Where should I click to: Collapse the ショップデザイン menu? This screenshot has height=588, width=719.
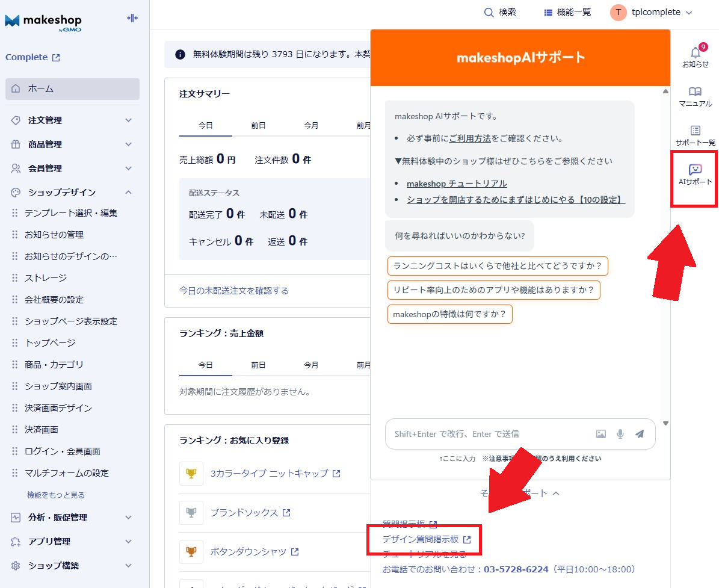pos(72,192)
